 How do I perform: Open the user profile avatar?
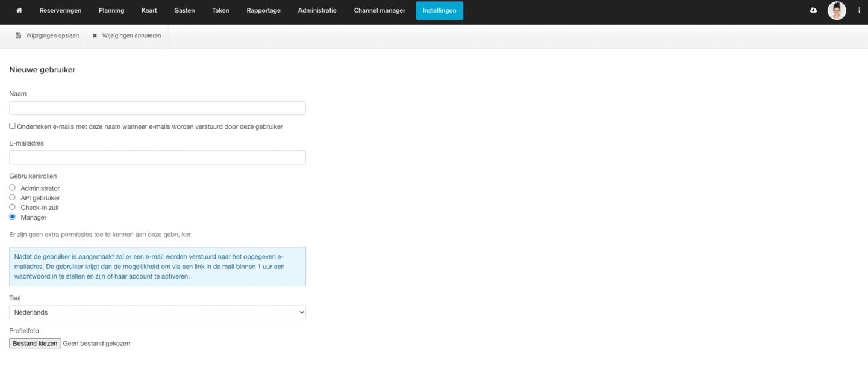(x=837, y=10)
